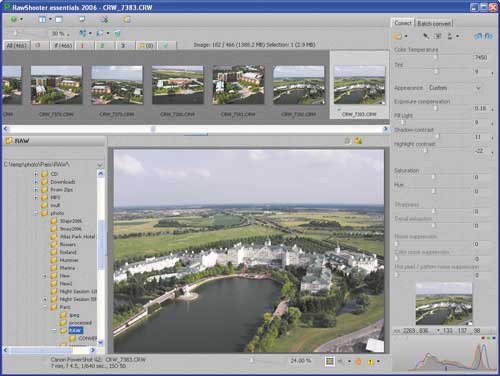Select the yellow (0) filter tab
500x376 pixels.
(x=146, y=45)
